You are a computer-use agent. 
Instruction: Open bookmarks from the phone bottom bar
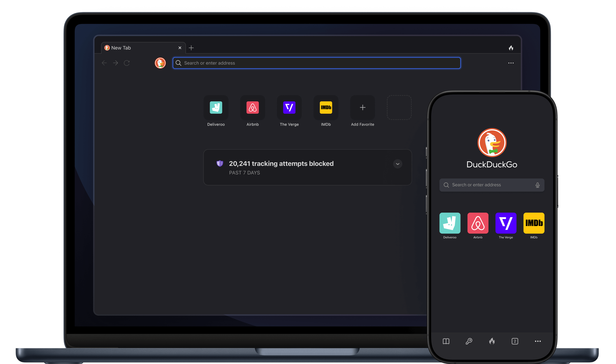click(x=446, y=341)
